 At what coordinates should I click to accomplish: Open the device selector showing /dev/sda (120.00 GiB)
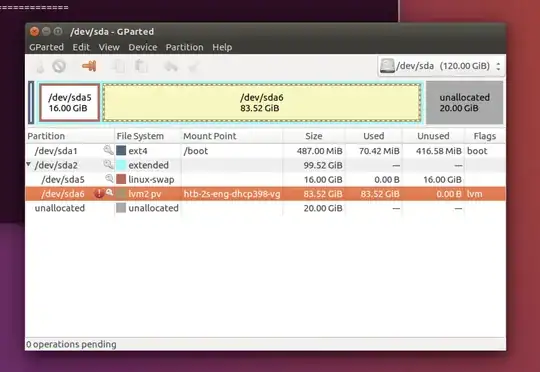441,66
